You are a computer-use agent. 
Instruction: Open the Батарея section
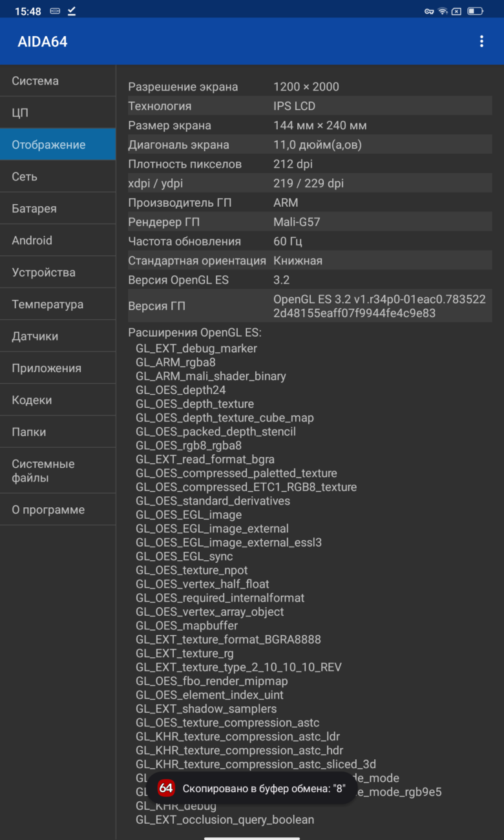58,209
